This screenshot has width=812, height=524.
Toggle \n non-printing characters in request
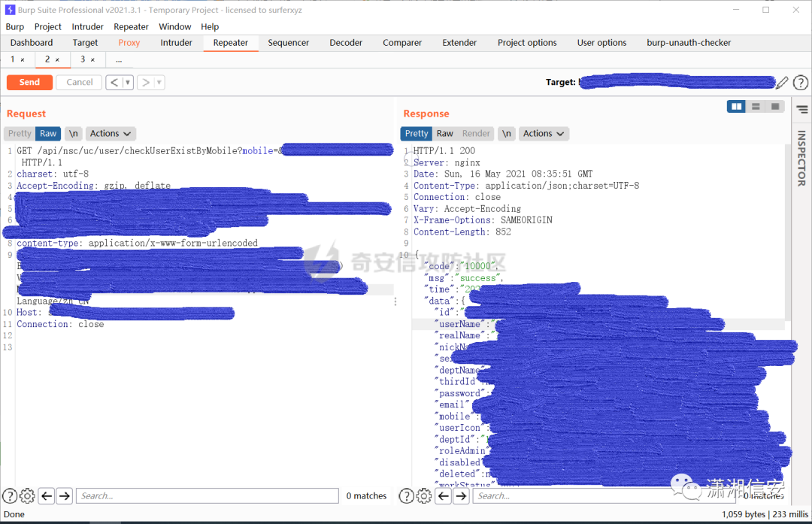pyautogui.click(x=74, y=134)
